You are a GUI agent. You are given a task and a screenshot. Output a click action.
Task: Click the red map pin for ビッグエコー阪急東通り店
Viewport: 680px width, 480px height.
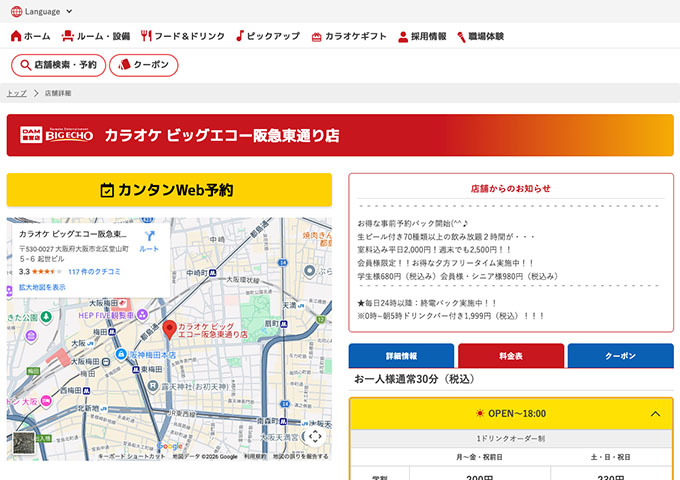point(169,330)
